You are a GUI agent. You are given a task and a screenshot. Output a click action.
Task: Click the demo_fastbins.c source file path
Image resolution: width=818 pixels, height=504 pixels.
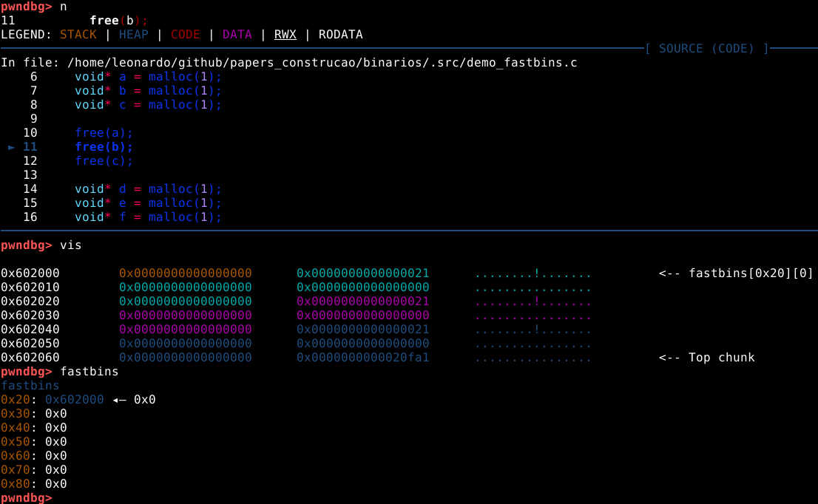click(x=322, y=63)
